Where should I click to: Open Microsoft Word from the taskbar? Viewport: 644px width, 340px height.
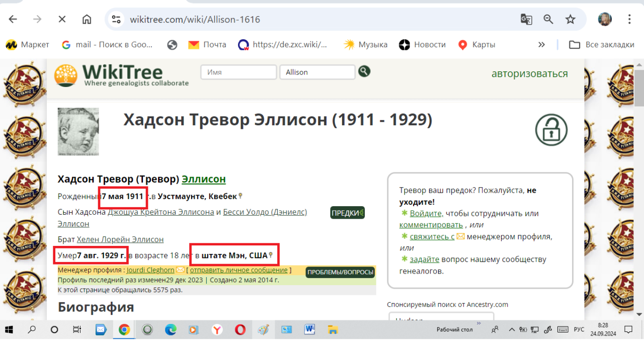tap(309, 330)
